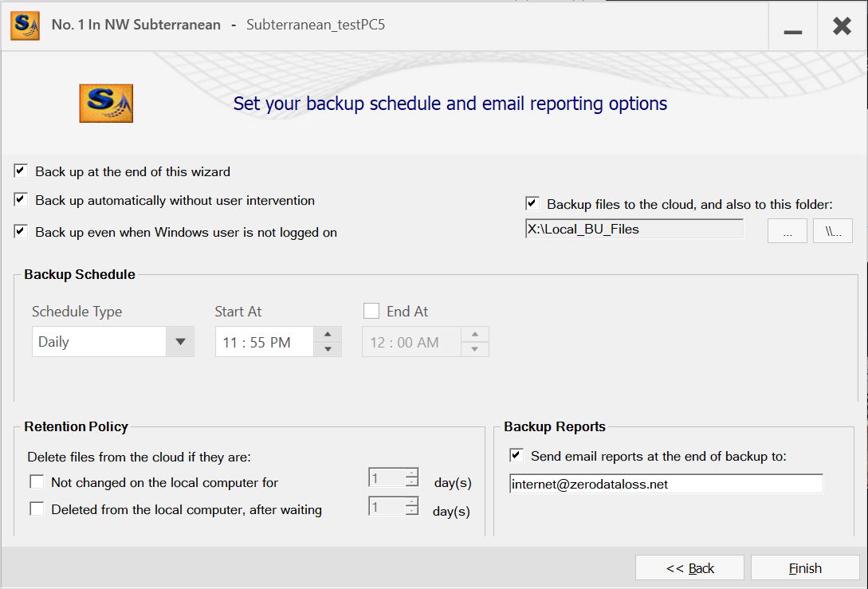The height and width of the screenshot is (589, 868).
Task: Uncheck 'Back up at the end of this wizard'
Action: [x=21, y=171]
